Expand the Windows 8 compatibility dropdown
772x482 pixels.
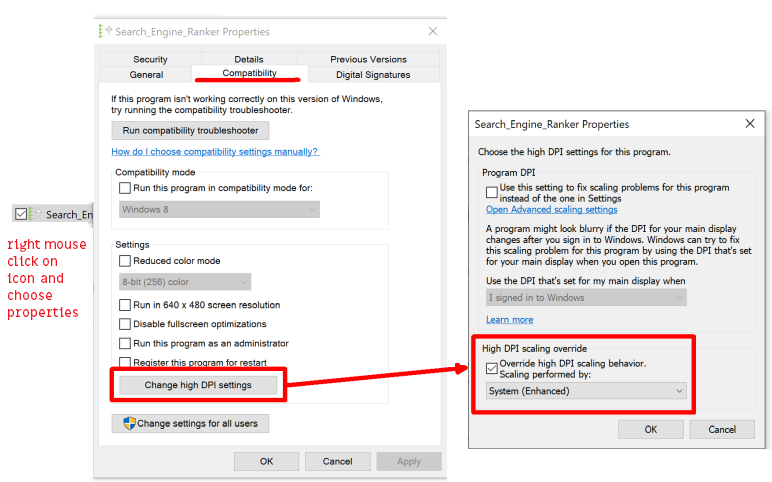click(219, 209)
